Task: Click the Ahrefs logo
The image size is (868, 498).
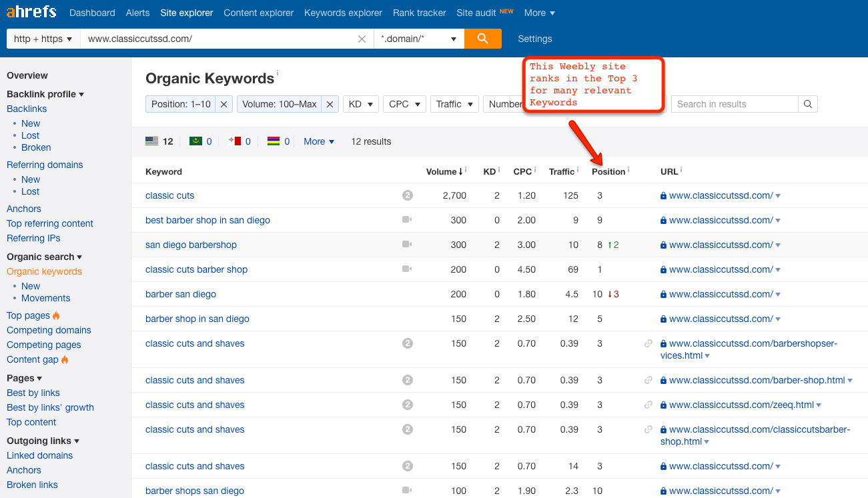Action: click(31, 12)
